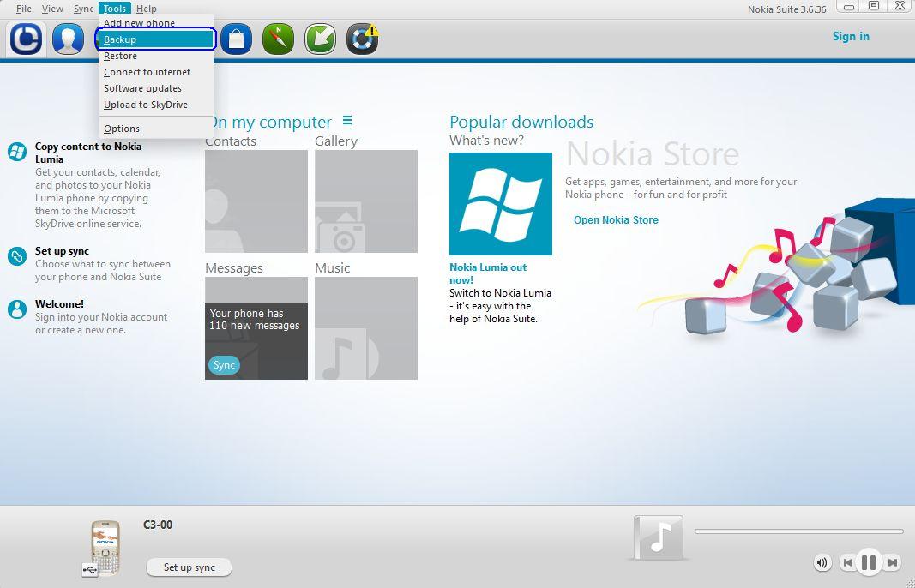The width and height of the screenshot is (915, 588).
Task: Open the Nokia Lumia out now! link
Action: click(x=488, y=273)
